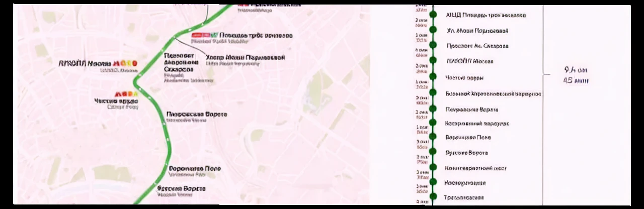Click the green stop dot beside Чистые пруды in list
This screenshot has width=644, height=209.
click(432, 77)
